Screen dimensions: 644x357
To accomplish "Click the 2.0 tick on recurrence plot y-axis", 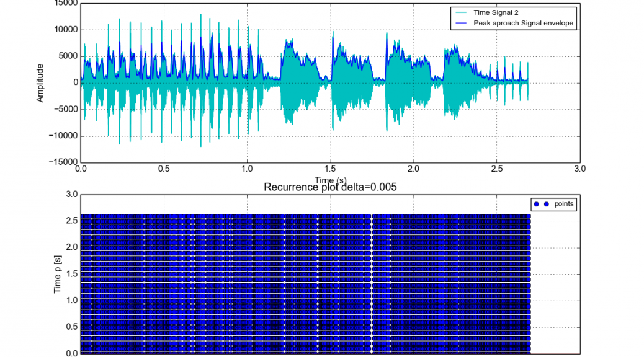I will click(72, 247).
